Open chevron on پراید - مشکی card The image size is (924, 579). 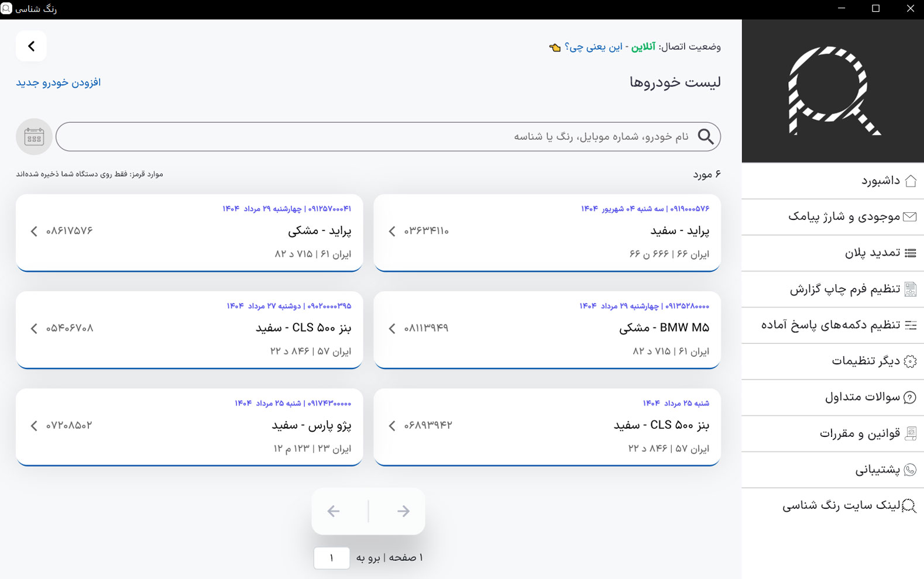pos(34,232)
